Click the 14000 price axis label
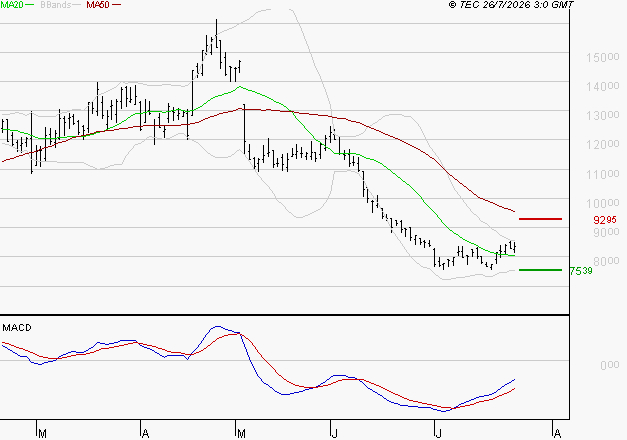 coord(603,86)
